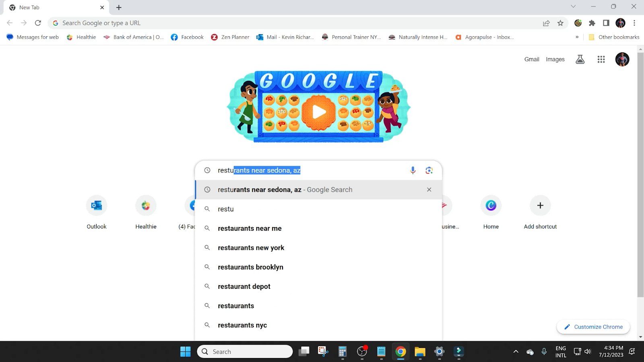Bookmark this tab with star icon
This screenshot has width=644, height=362.
[560, 23]
